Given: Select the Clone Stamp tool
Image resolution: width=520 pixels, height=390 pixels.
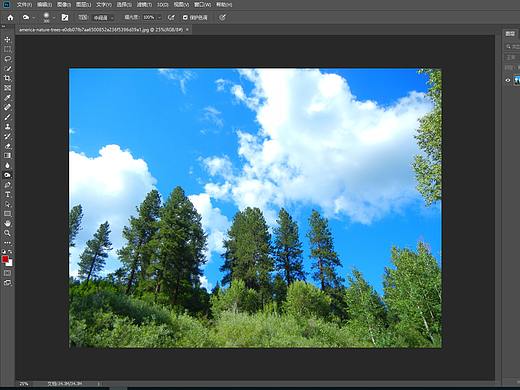Looking at the screenshot, I should coord(7,127).
